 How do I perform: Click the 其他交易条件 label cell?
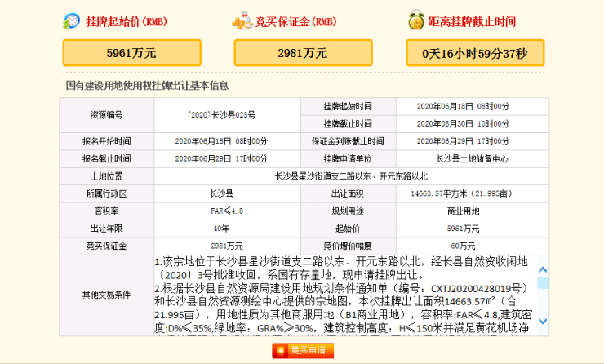coord(107,295)
